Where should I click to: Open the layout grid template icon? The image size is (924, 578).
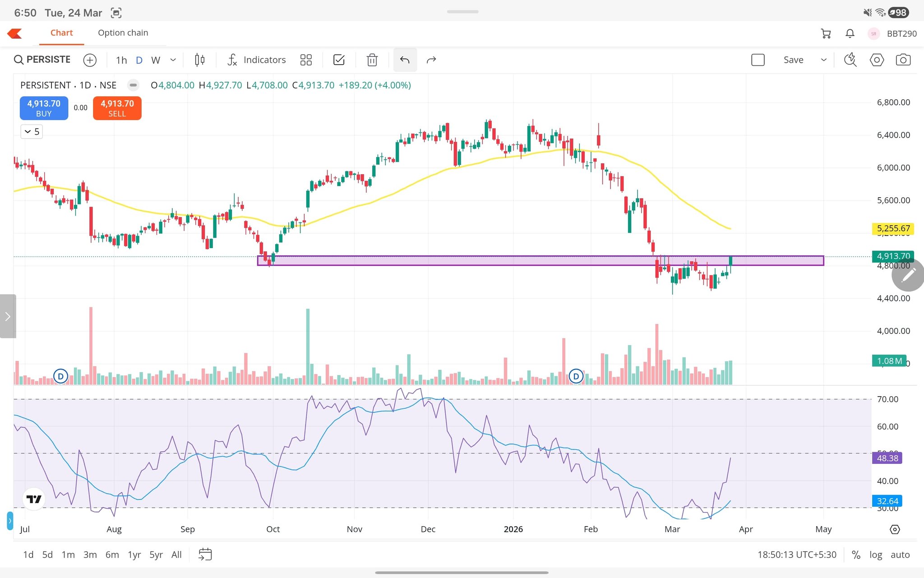pos(306,60)
